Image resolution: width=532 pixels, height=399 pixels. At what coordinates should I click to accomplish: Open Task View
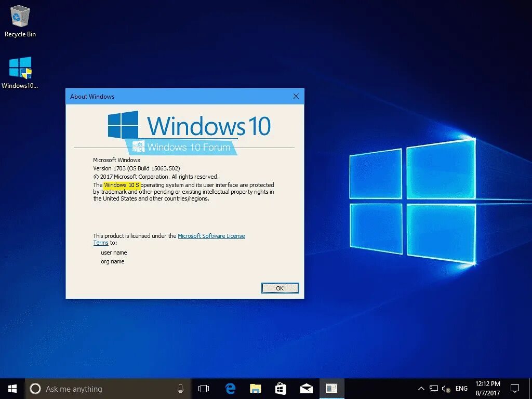coord(203,388)
